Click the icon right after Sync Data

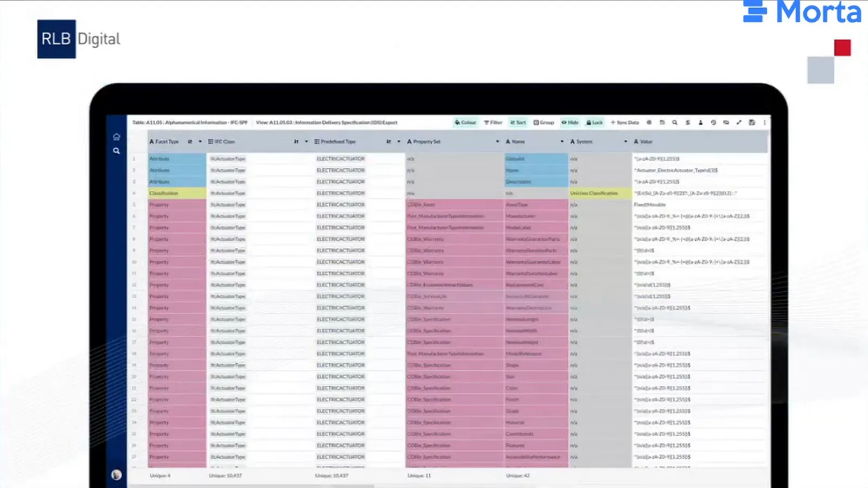coord(649,123)
